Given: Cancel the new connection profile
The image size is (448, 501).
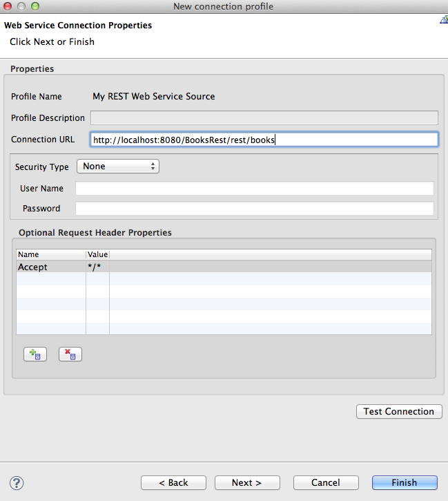Looking at the screenshot, I should 326,482.
